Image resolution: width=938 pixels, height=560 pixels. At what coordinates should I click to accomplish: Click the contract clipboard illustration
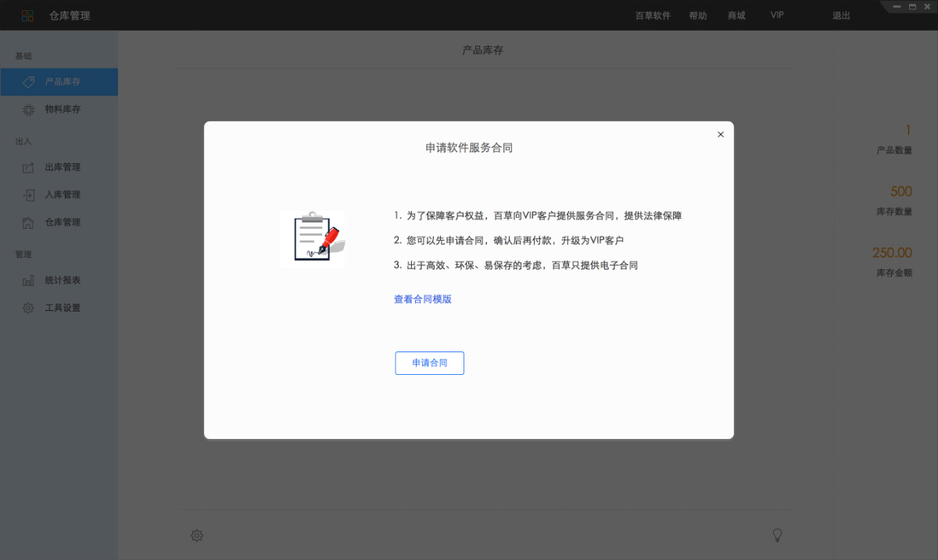pyautogui.click(x=313, y=238)
